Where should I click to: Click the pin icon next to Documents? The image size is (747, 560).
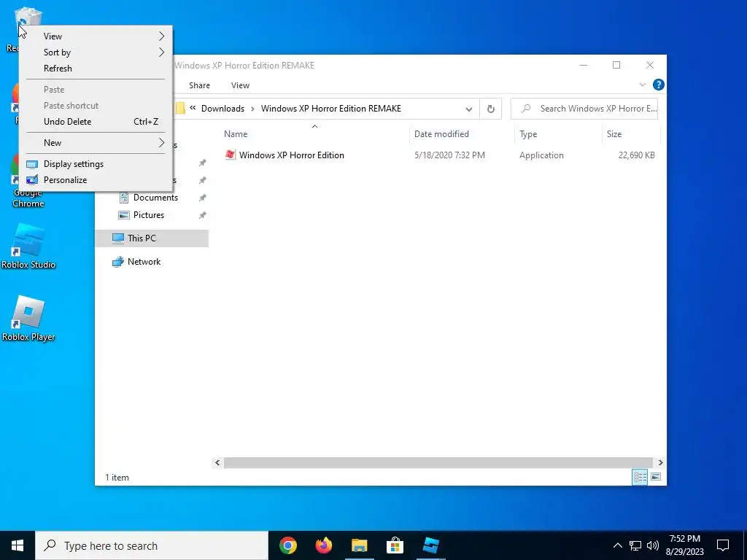[x=203, y=198]
